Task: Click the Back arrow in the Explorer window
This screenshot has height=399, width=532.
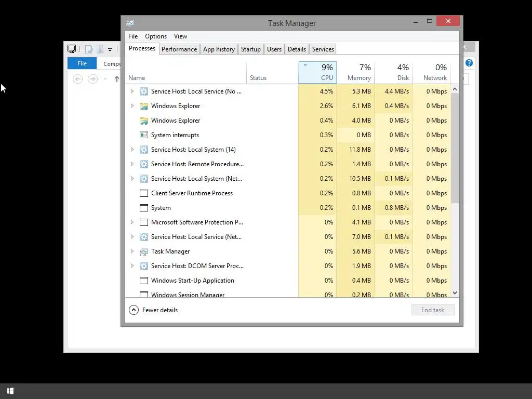Action: click(x=78, y=79)
